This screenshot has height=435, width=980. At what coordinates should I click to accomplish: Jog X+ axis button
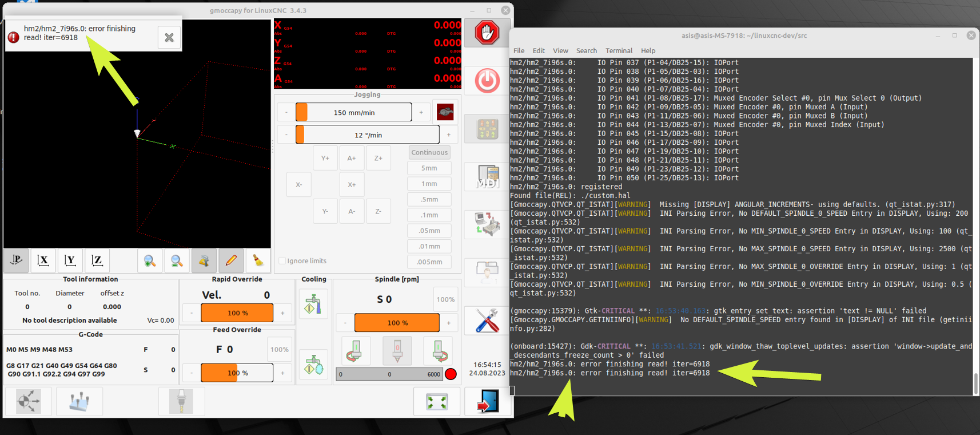pyautogui.click(x=352, y=184)
